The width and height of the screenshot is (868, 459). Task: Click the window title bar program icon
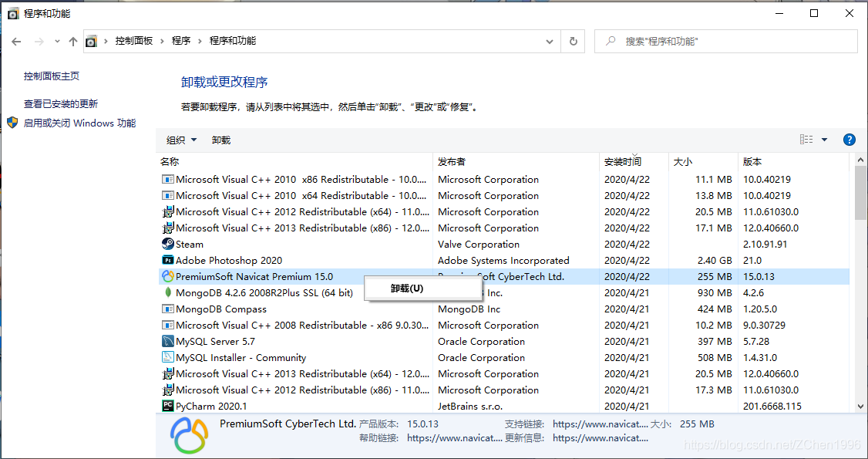(13, 13)
